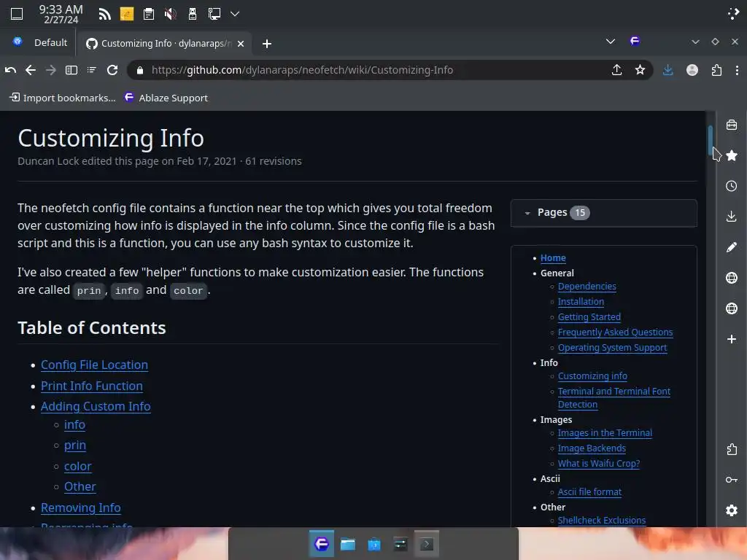This screenshot has height=560, width=747.
Task: Bookmark this page with the star icon
Action: click(640, 70)
